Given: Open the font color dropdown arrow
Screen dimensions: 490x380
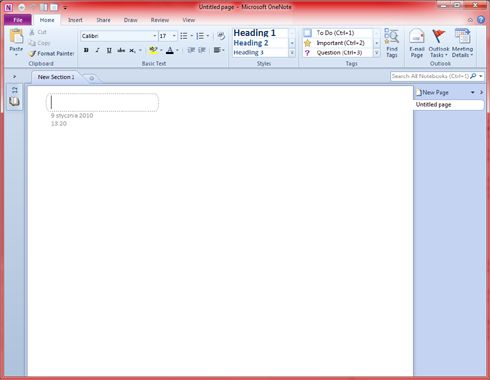Looking at the screenshot, I should coord(177,50).
